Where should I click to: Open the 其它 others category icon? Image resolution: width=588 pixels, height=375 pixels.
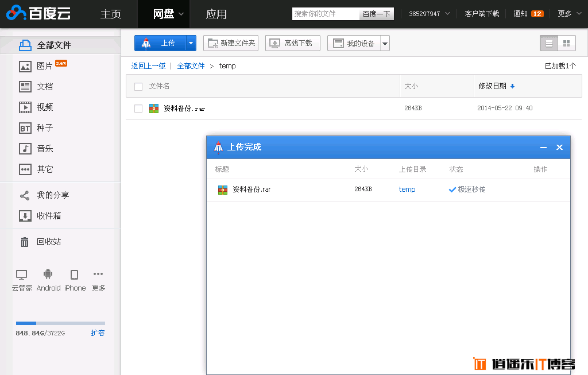pos(25,169)
